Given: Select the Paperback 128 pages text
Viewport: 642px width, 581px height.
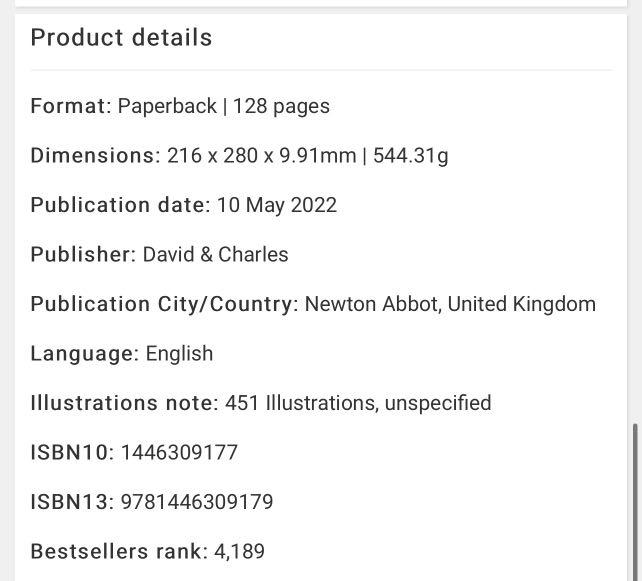Looking at the screenshot, I should coord(224,106).
